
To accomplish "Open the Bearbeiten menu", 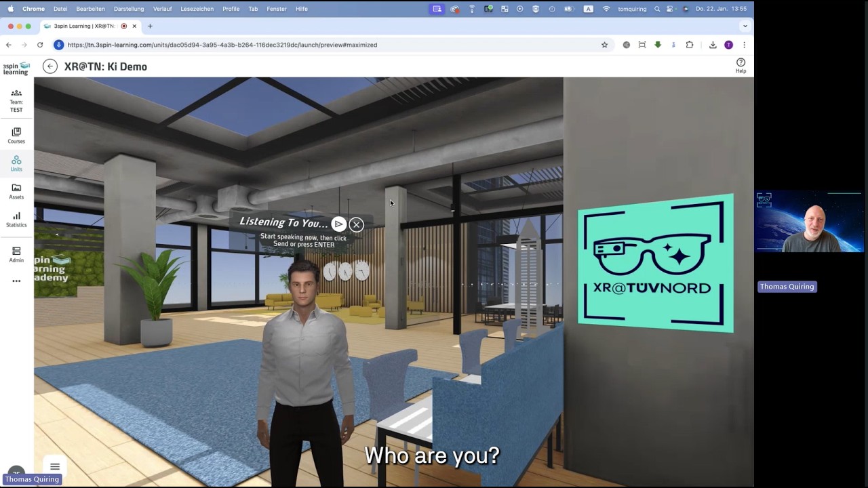I will (x=90, y=9).
